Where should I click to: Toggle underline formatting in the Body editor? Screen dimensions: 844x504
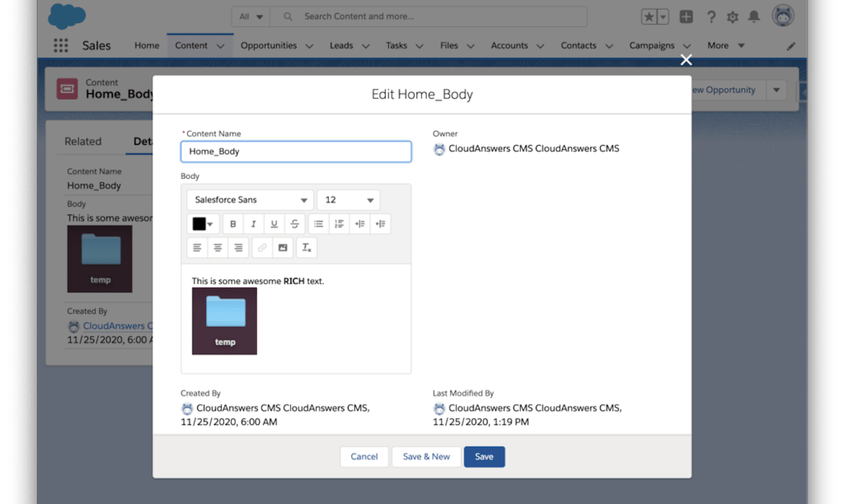[274, 224]
